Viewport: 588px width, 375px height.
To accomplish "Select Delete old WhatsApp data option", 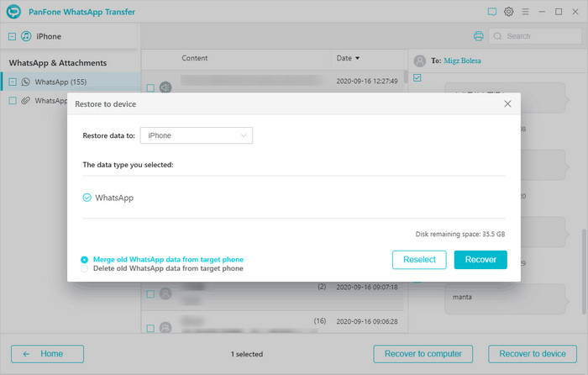I will 84,269.
